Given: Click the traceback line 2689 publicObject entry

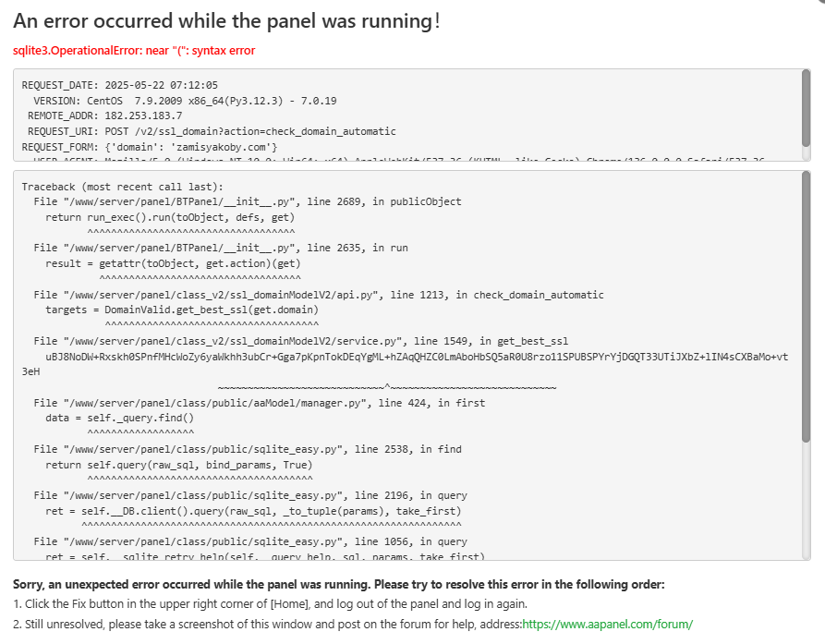Looking at the screenshot, I should [247, 201].
